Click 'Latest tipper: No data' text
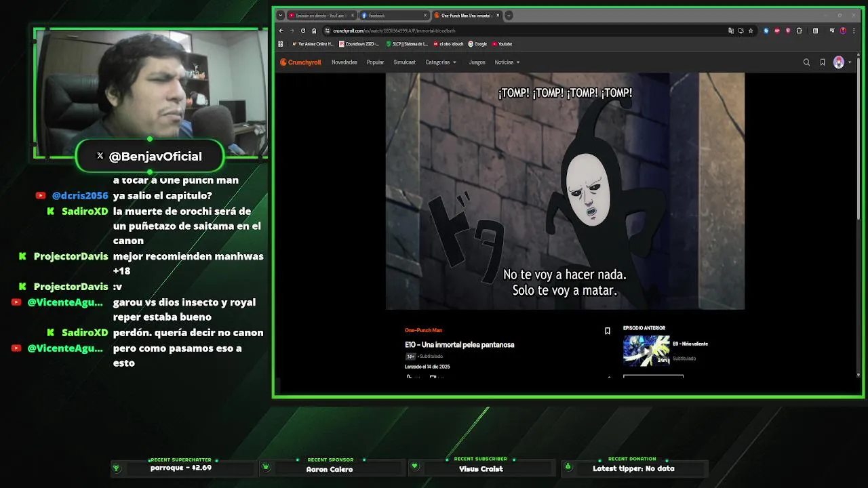 (x=633, y=468)
